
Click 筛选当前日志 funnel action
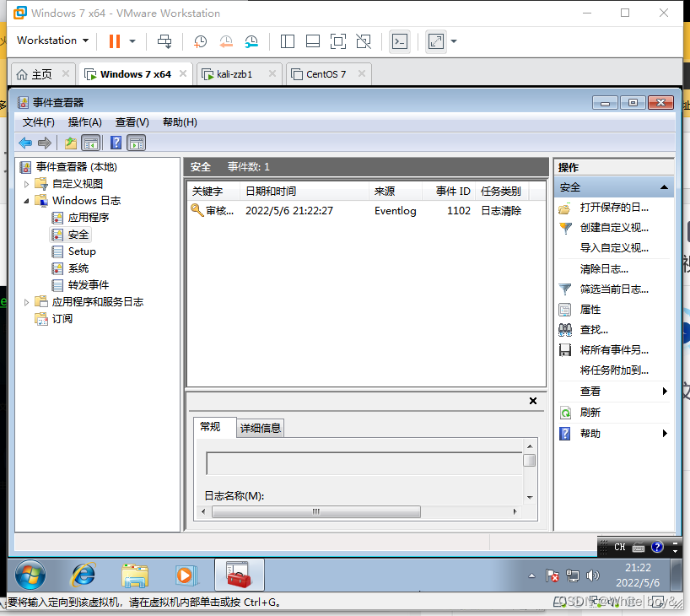pyautogui.click(x=564, y=289)
